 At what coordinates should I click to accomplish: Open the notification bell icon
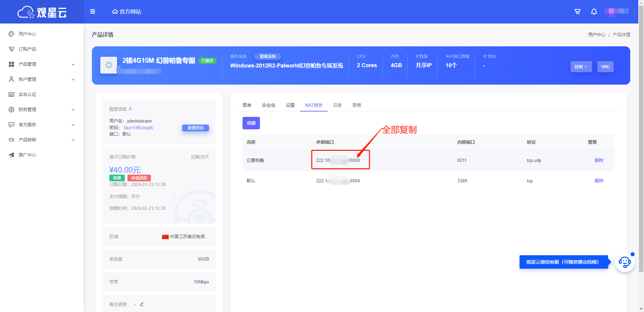[594, 11]
